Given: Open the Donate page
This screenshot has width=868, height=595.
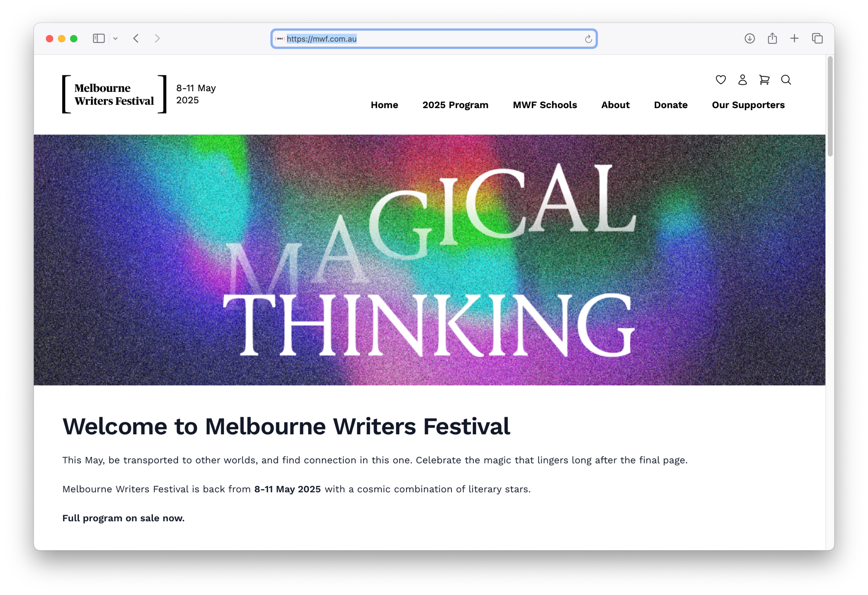Looking at the screenshot, I should [670, 105].
